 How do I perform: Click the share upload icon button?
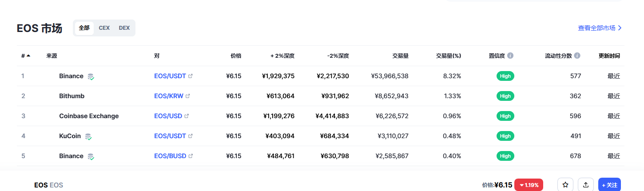click(586, 185)
